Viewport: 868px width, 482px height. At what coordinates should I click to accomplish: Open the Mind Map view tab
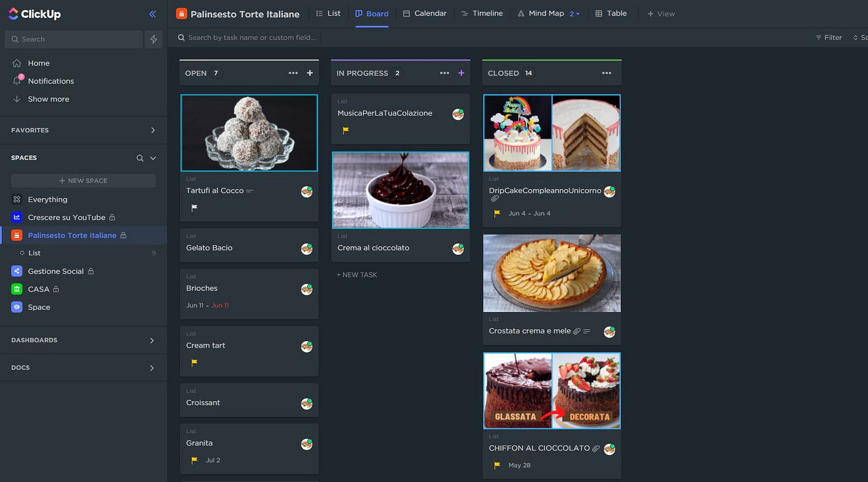point(541,13)
